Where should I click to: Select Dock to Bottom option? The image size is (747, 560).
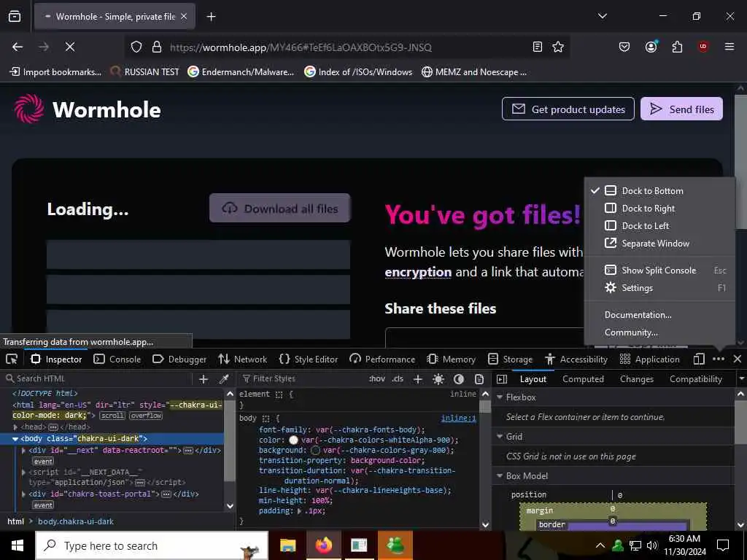coord(659,191)
